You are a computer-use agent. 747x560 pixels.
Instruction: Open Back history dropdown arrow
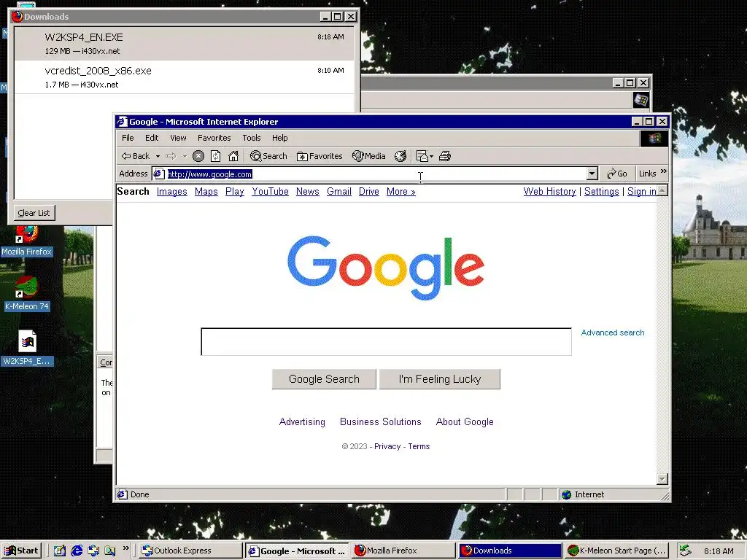point(158,156)
